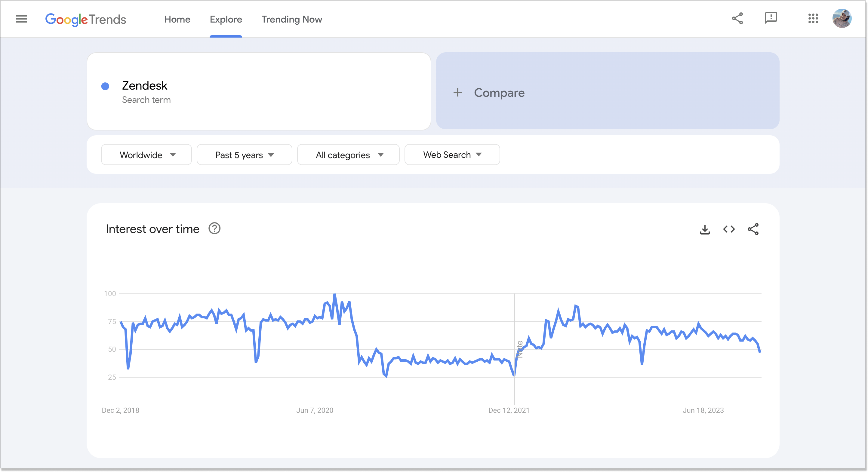Go to the Home tab
The image size is (868, 472).
pyautogui.click(x=177, y=19)
